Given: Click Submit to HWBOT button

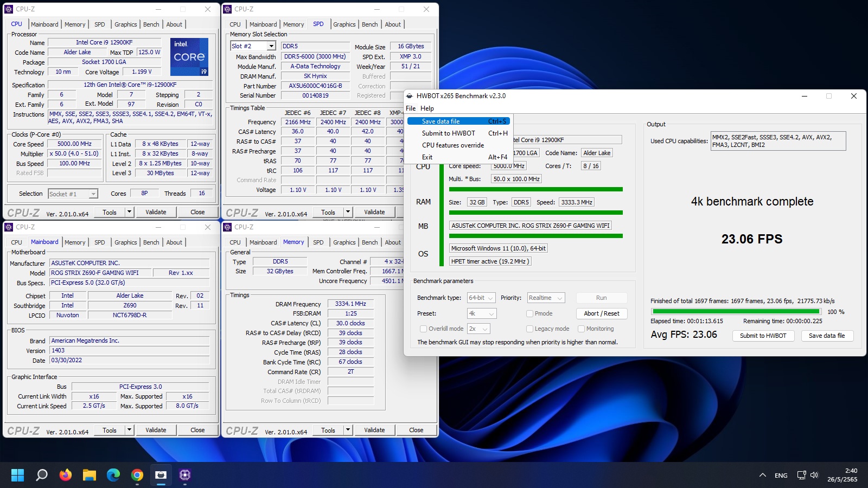Looking at the screenshot, I should tap(763, 336).
